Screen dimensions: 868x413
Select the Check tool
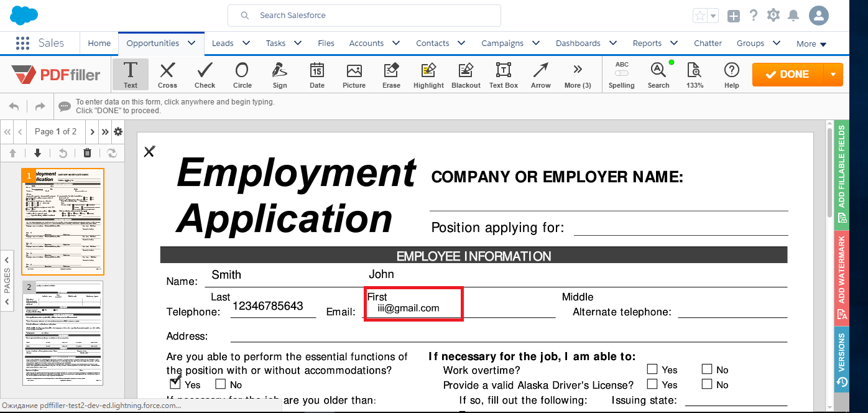(205, 75)
